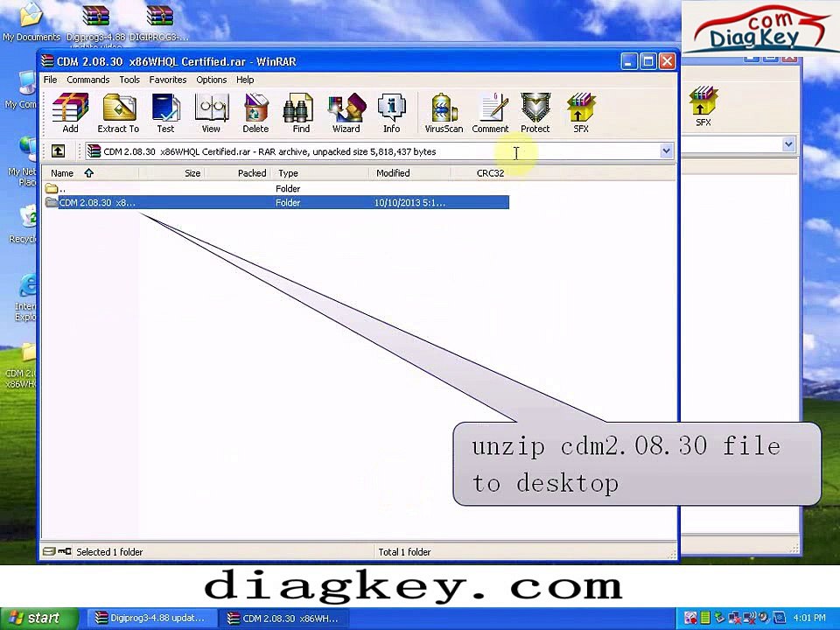Click the key icon in the status bar

click(65, 551)
